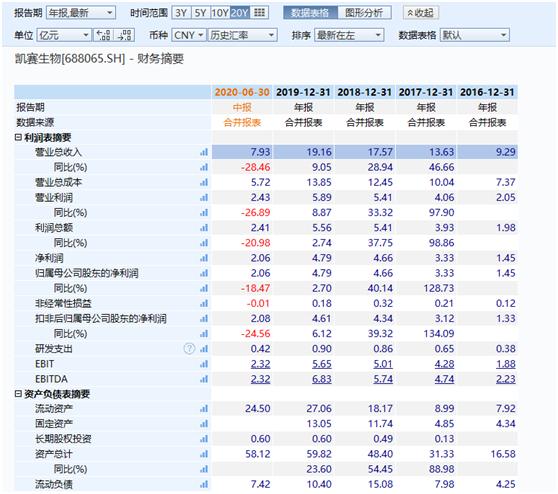This screenshot has width=558, height=494.
Task: Select the 10Y time range
Action: click(220, 13)
